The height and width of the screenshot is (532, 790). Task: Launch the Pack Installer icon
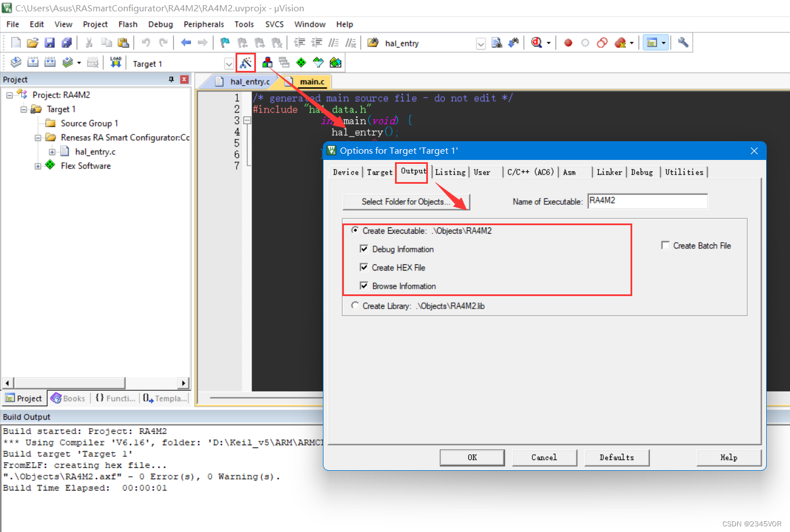(x=335, y=62)
